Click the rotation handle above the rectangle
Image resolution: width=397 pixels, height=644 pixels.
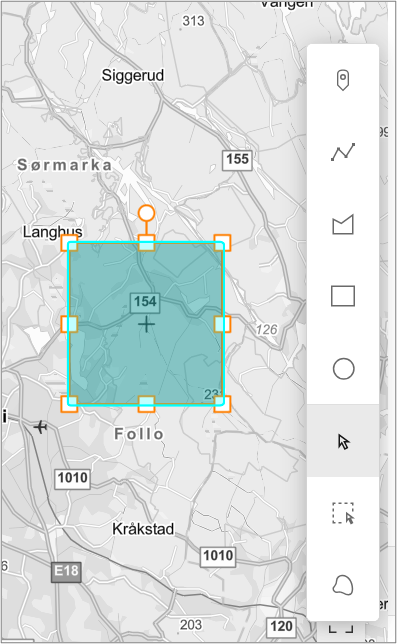click(146, 214)
